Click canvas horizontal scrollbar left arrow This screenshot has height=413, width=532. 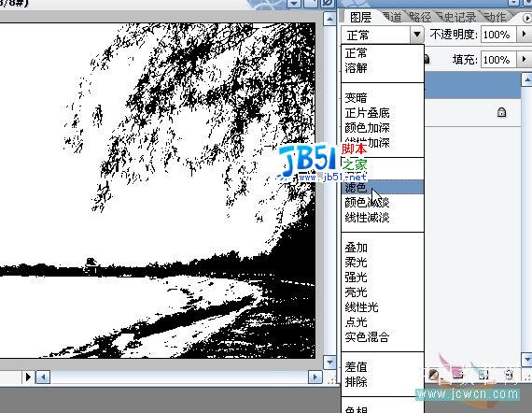point(43,377)
